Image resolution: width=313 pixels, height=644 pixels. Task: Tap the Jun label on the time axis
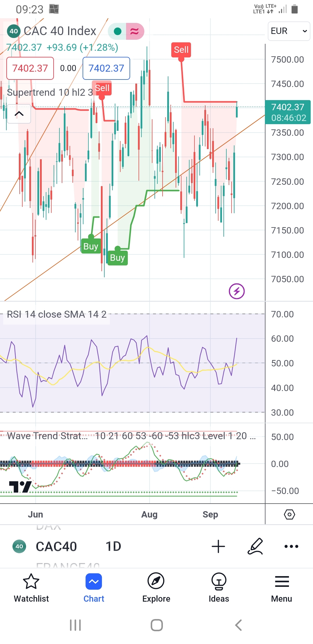(x=35, y=514)
